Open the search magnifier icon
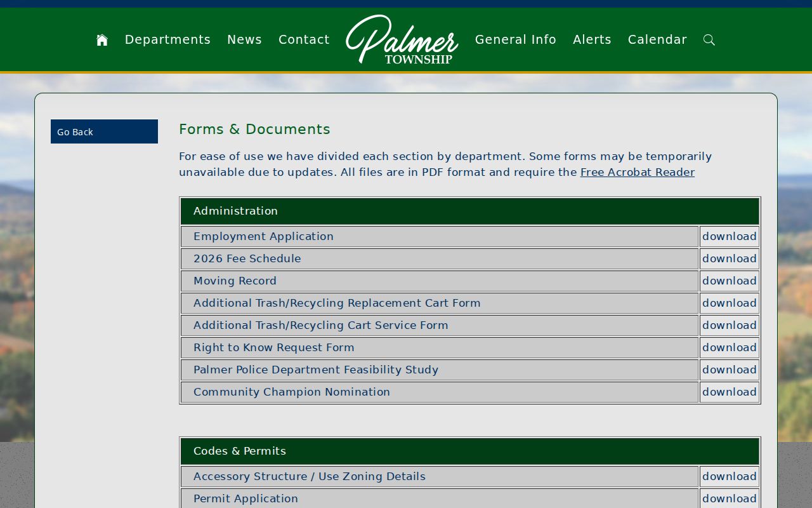The height and width of the screenshot is (508, 812). (709, 40)
